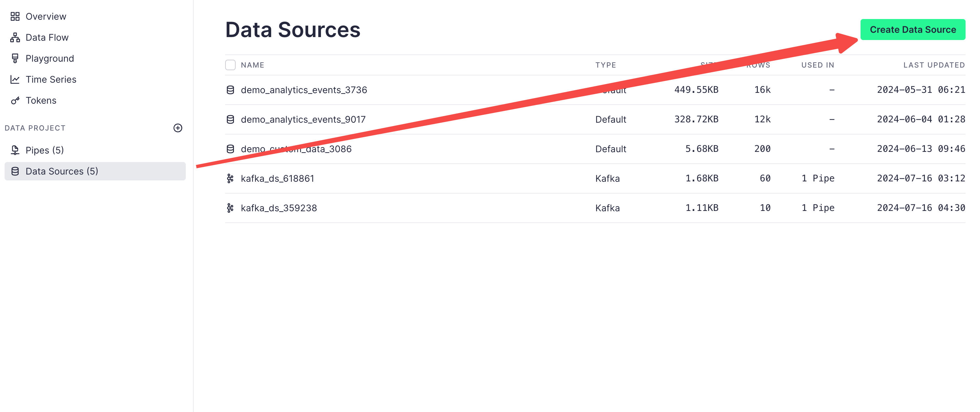Sort by the Used In column header
The width and height of the screenshot is (980, 412).
pyautogui.click(x=818, y=65)
